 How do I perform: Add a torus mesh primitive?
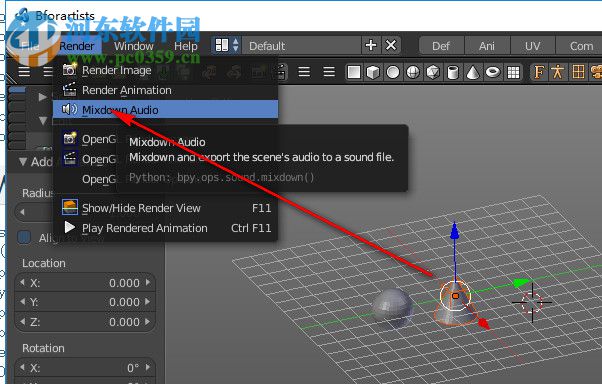(x=493, y=72)
